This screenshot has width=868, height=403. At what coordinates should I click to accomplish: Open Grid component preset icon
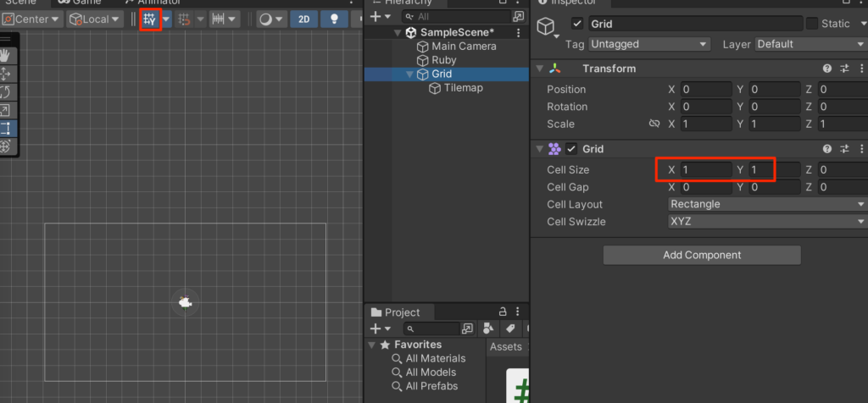(844, 149)
